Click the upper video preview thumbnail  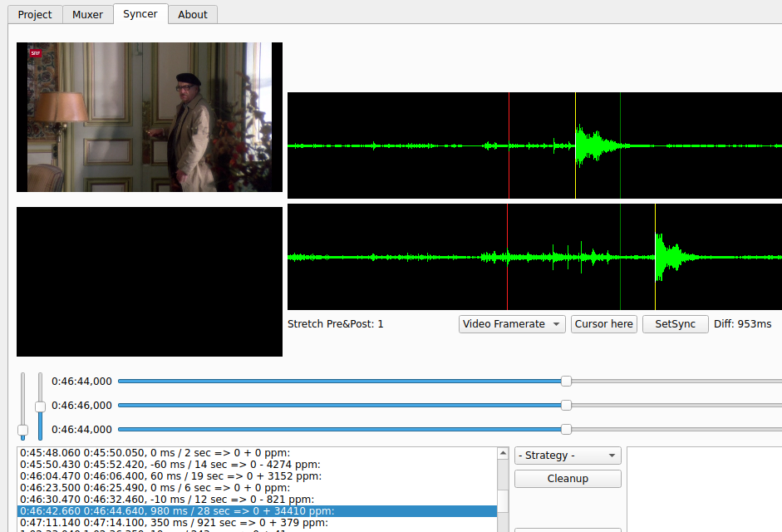pos(150,117)
